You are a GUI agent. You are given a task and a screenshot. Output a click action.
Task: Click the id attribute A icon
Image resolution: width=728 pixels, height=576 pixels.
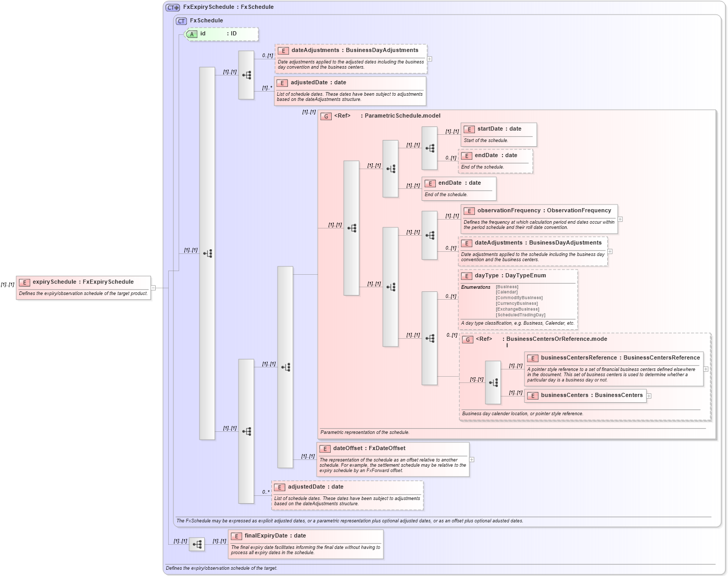point(192,34)
